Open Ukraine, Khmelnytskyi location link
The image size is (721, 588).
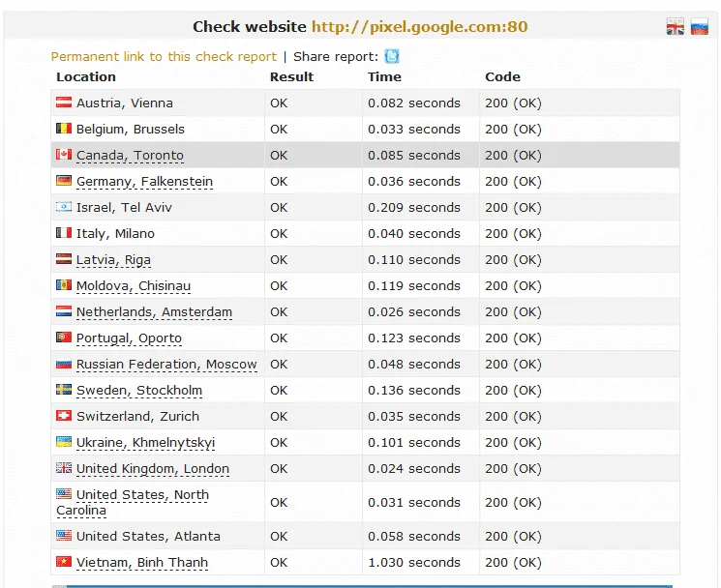pyautogui.click(x=145, y=443)
